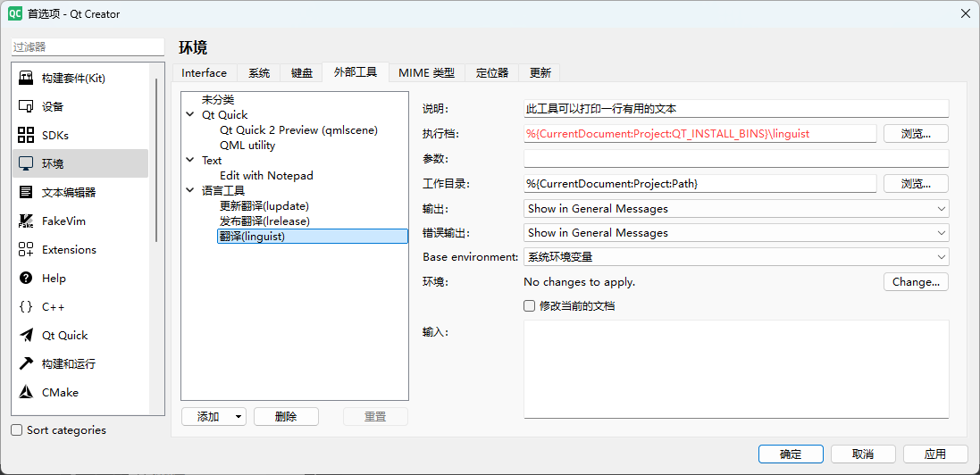Select the Kit build suite icon
The image size is (980, 475).
click(x=26, y=79)
